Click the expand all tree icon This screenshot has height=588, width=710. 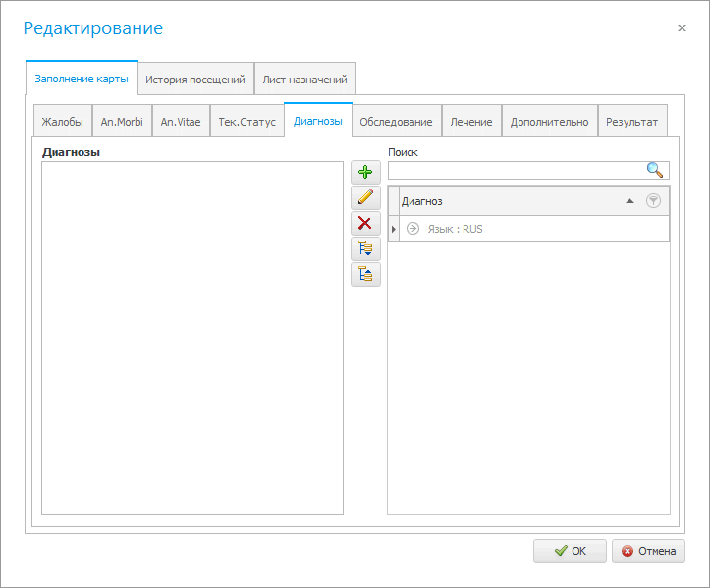(x=365, y=248)
